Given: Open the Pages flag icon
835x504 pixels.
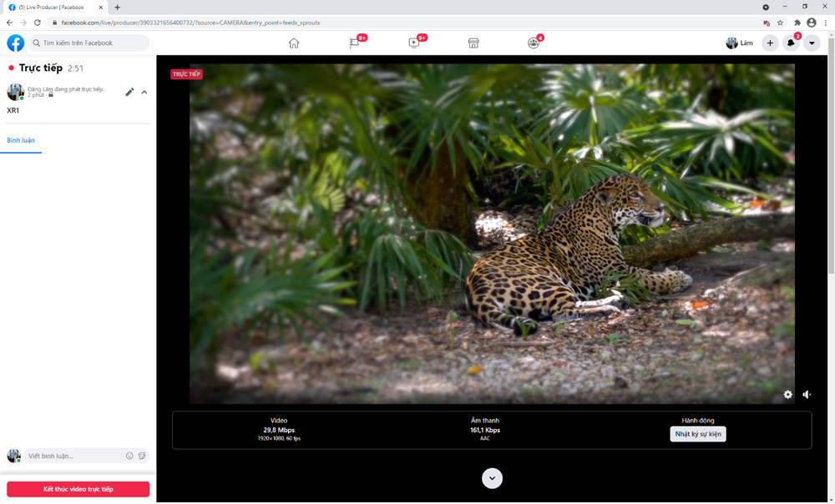Looking at the screenshot, I should click(354, 43).
